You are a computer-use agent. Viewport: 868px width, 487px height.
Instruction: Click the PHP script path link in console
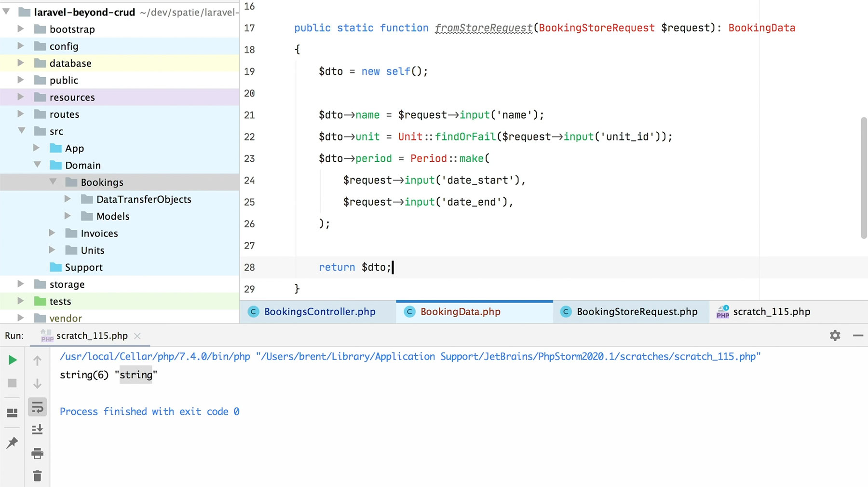tap(508, 357)
